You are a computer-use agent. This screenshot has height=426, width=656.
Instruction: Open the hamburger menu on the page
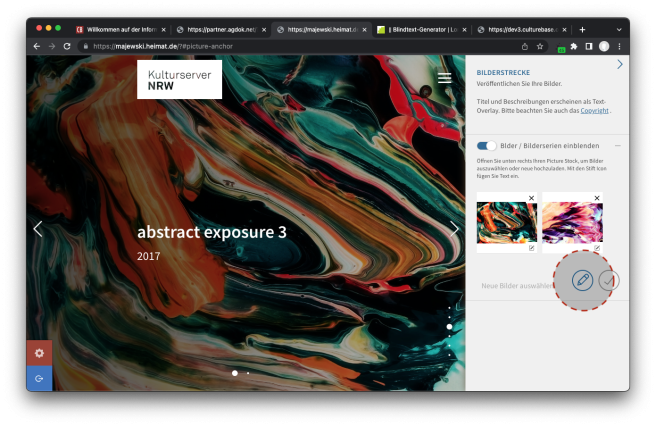[x=444, y=78]
